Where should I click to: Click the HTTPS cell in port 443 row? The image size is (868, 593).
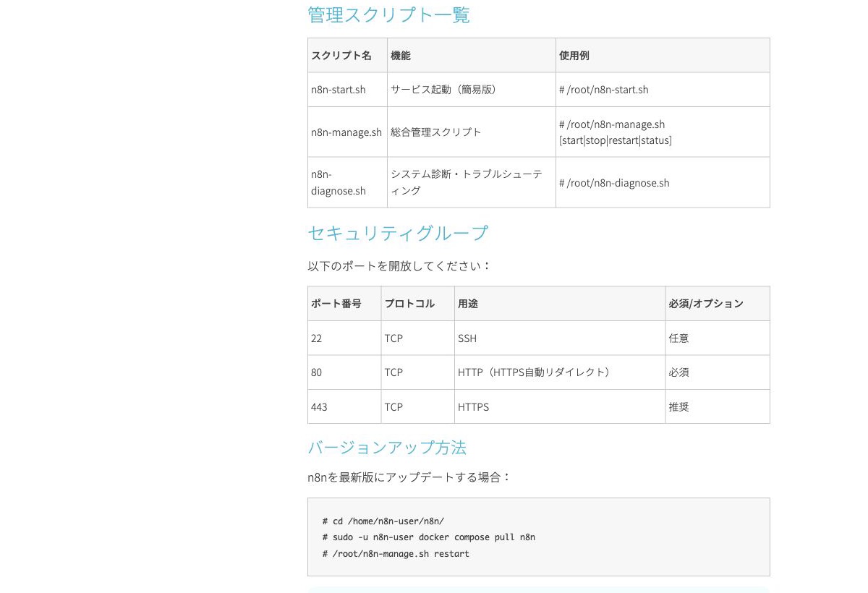tap(560, 406)
